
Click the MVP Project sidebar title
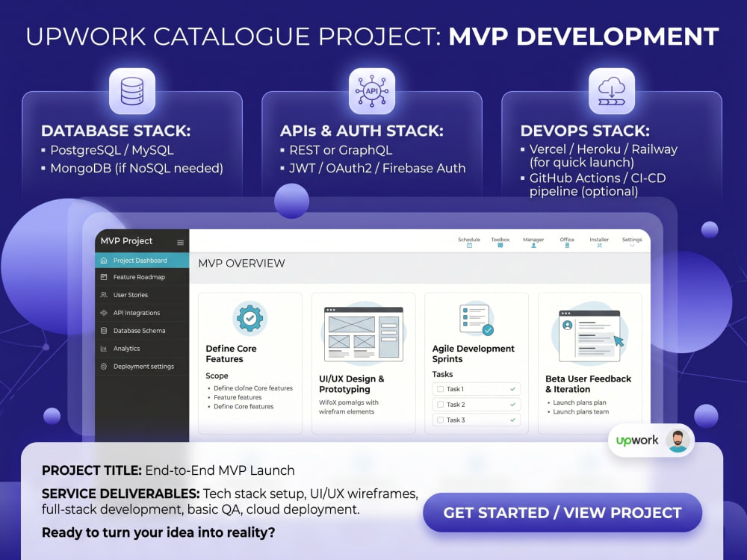click(x=126, y=241)
